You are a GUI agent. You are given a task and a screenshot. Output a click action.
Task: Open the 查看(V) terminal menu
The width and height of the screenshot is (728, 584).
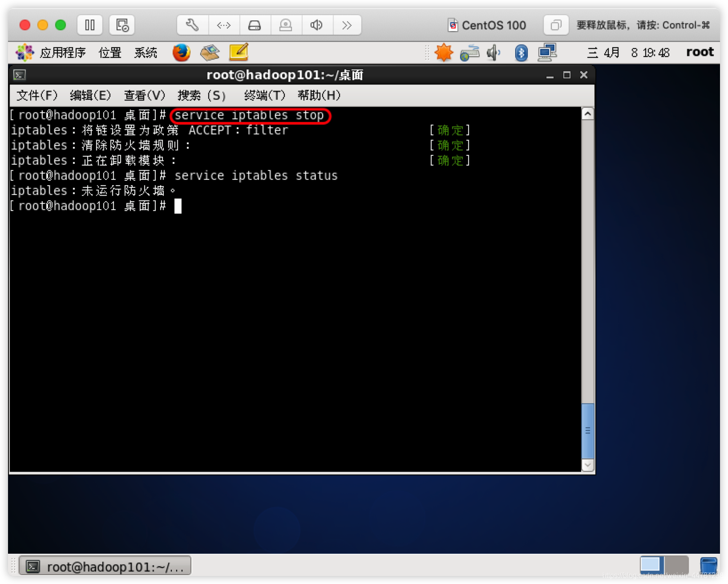(x=144, y=95)
